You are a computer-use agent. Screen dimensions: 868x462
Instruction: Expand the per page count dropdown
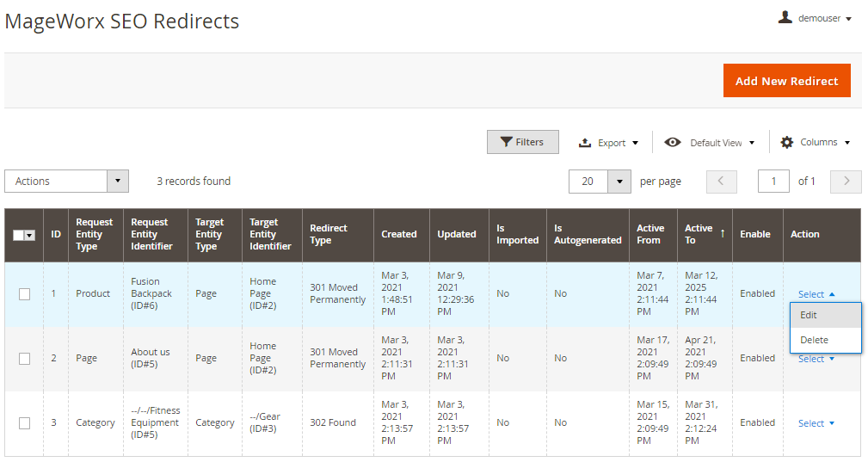(619, 181)
